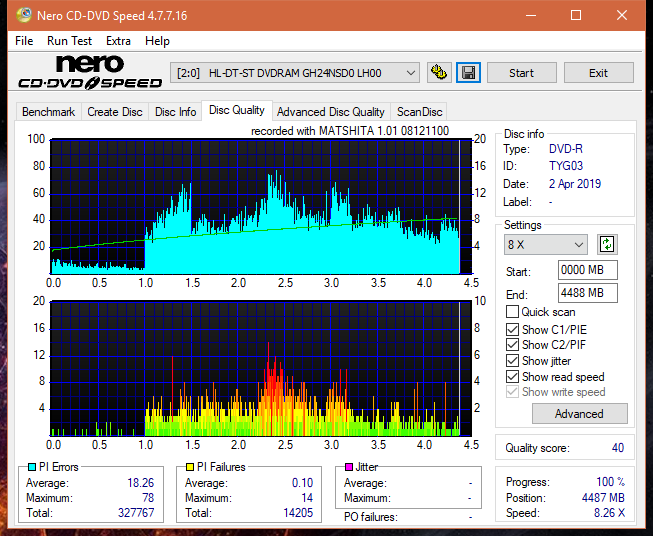The image size is (653, 536).
Task: Click the Exit button
Action: (598, 73)
